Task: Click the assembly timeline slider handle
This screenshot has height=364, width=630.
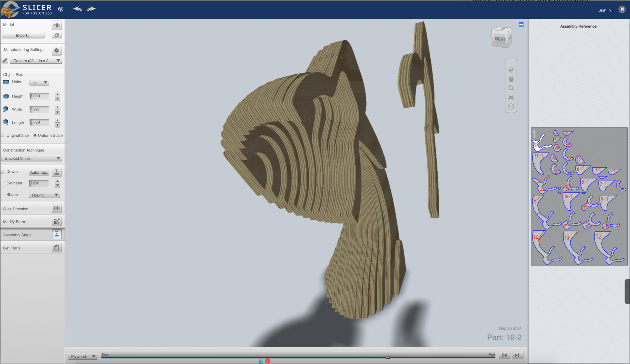Action: (387, 357)
